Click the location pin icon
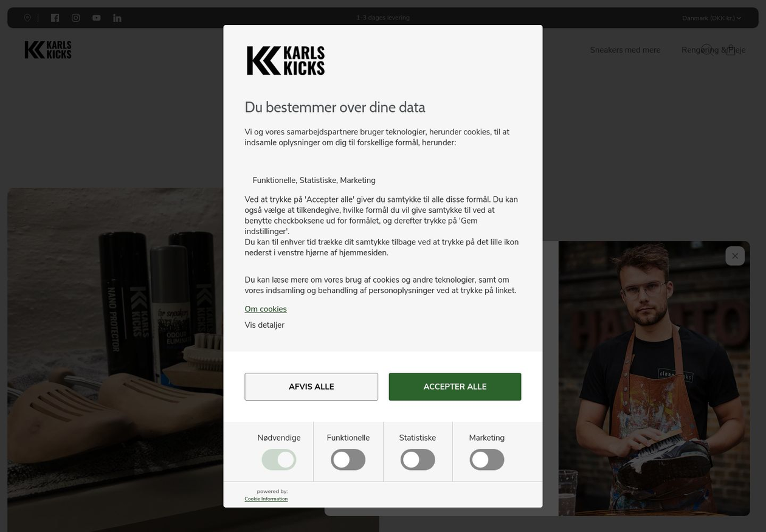The width and height of the screenshot is (766, 532). pos(27,18)
